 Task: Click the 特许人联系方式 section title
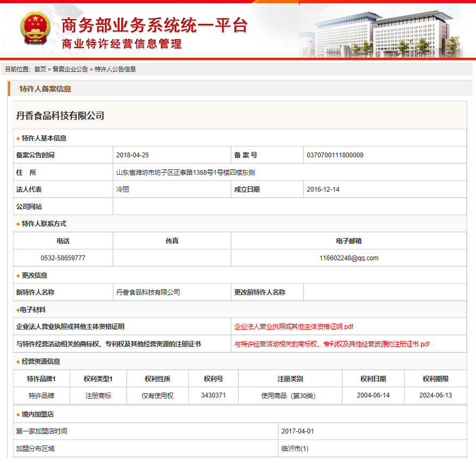[44, 224]
